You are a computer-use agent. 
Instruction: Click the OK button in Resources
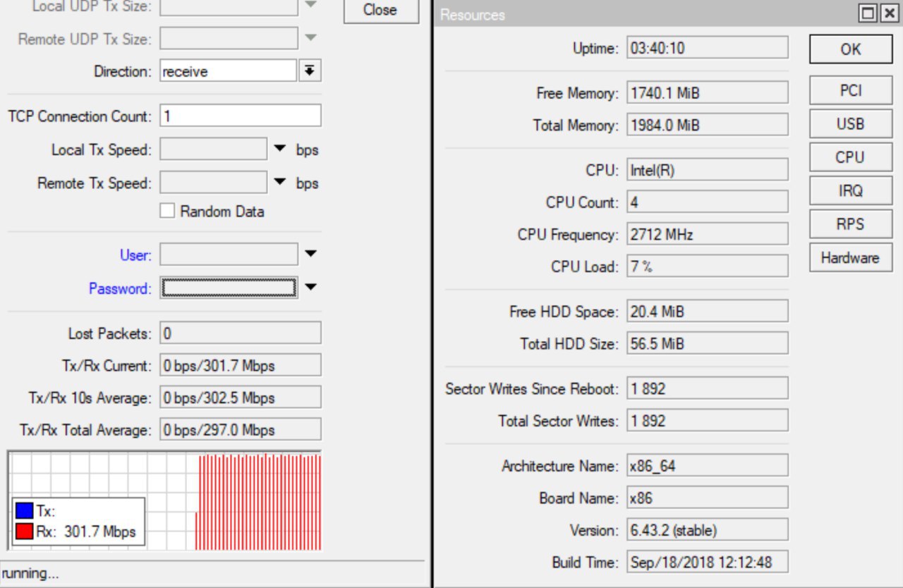[x=850, y=49]
